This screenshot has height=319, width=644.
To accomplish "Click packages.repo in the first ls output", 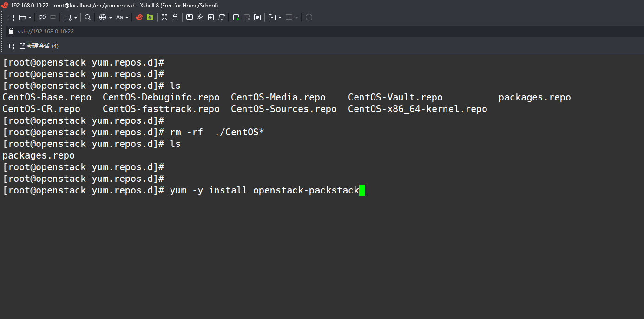I will tap(535, 97).
